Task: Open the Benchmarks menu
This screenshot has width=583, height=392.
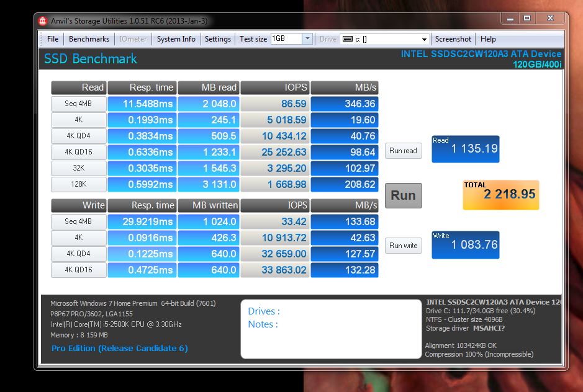Action: (x=89, y=39)
